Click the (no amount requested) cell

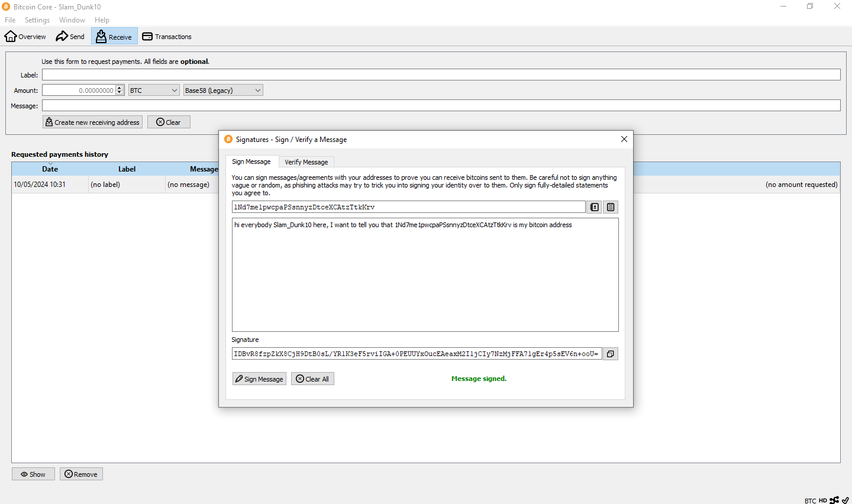click(x=802, y=184)
